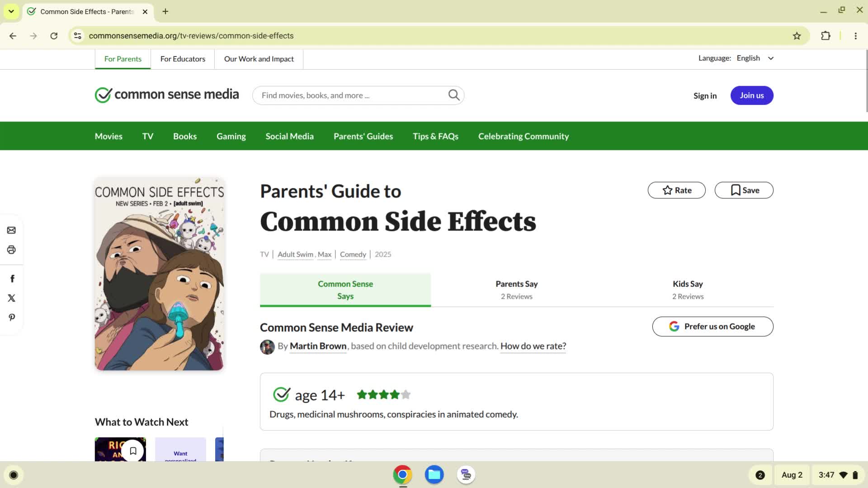
Task: Save this show with the Save button
Action: click(x=744, y=190)
